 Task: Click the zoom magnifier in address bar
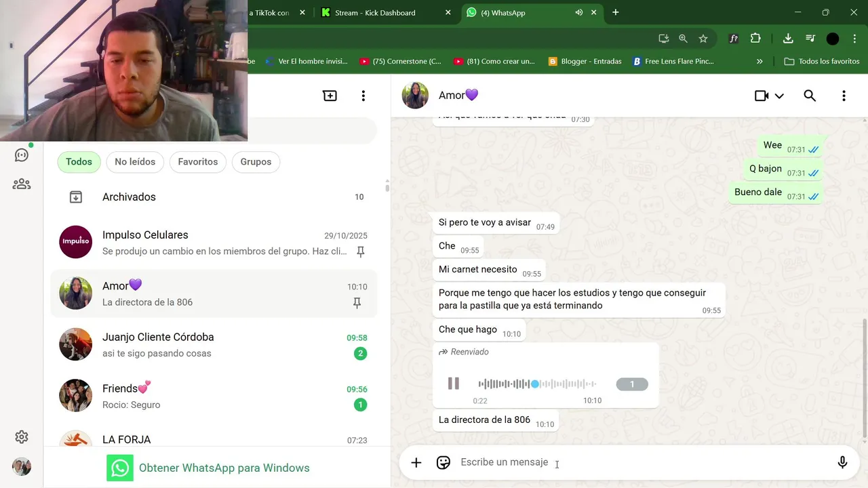pos(683,39)
